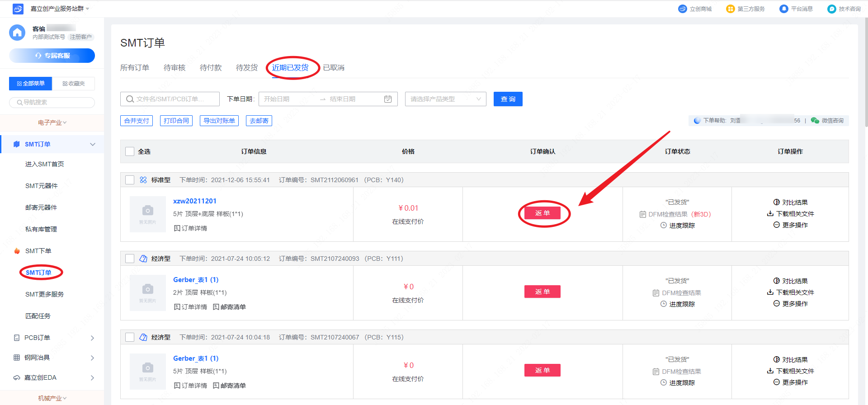Viewport: 868px width, 405px height.
Task: Click the 立创商城 icon in top bar
Action: click(x=682, y=9)
